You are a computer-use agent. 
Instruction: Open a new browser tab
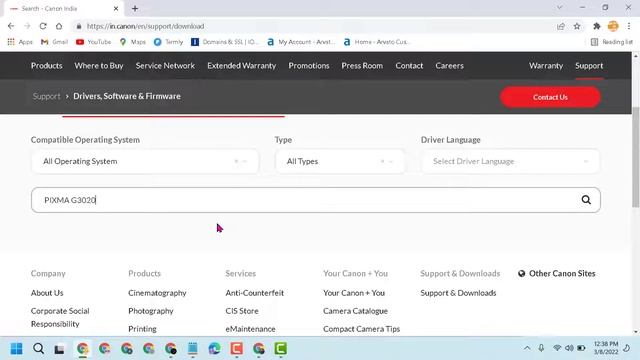135,8
